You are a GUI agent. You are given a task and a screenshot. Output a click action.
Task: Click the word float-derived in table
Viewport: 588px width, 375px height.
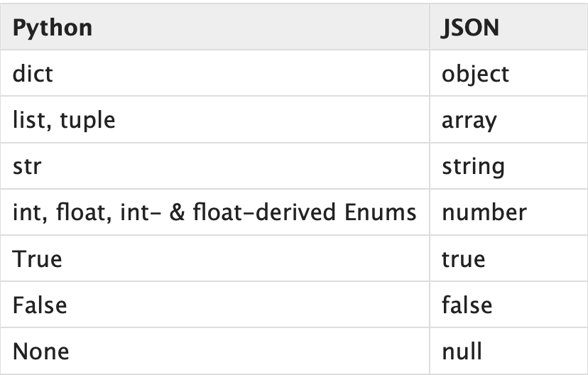coord(264,212)
